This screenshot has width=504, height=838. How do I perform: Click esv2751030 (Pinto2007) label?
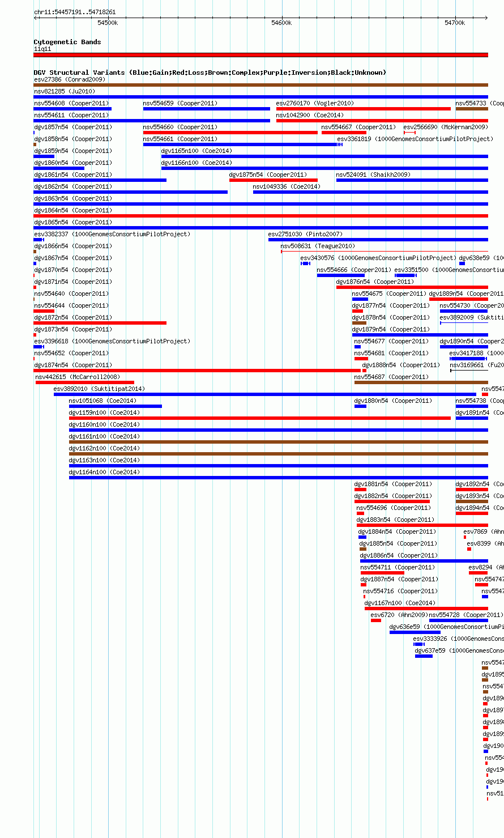click(x=305, y=234)
